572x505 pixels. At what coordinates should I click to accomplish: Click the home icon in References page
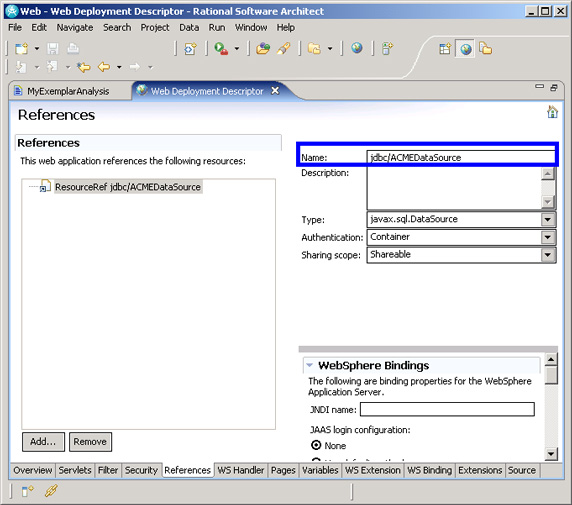[552, 112]
